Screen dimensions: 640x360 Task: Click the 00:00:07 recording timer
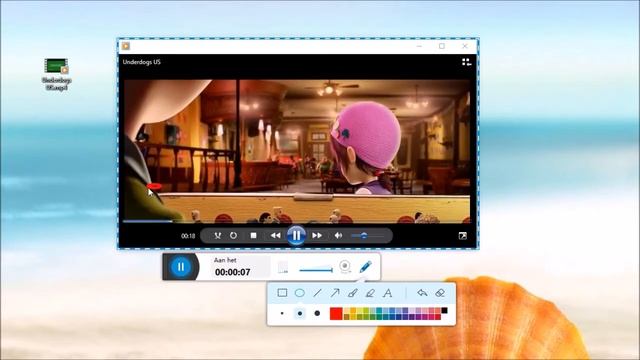coord(232,272)
